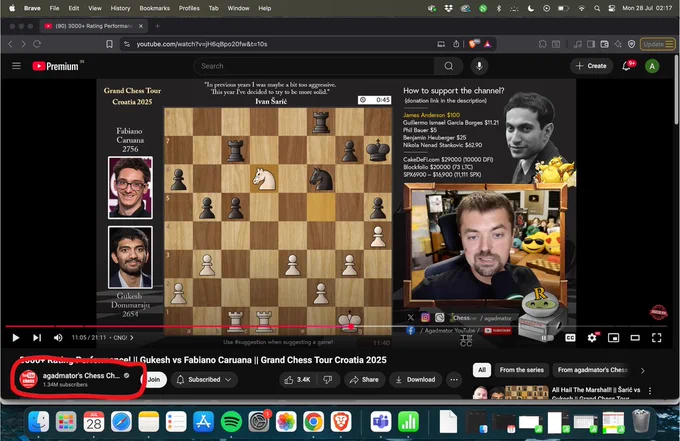Select the From the series chip

click(521, 370)
